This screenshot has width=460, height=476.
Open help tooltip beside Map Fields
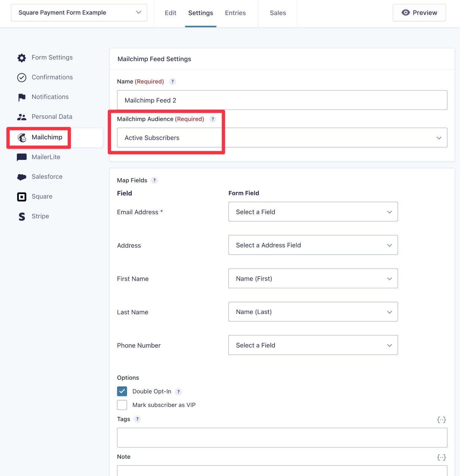point(154,180)
